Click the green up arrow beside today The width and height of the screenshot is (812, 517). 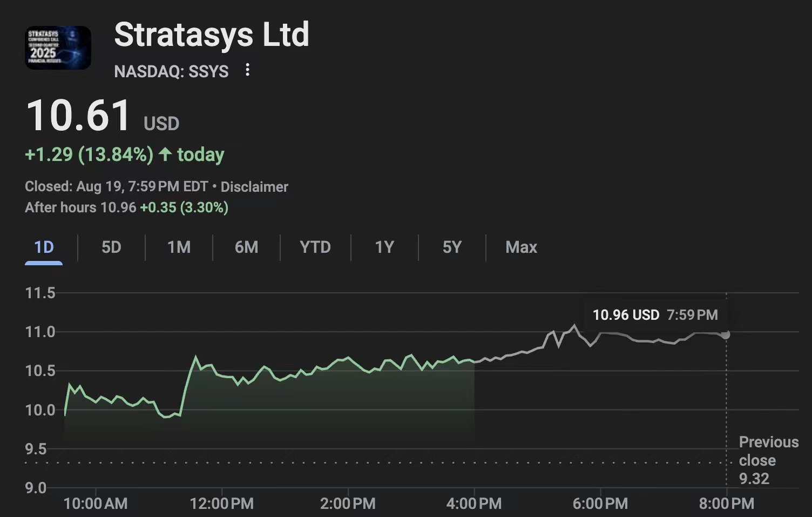(x=165, y=155)
